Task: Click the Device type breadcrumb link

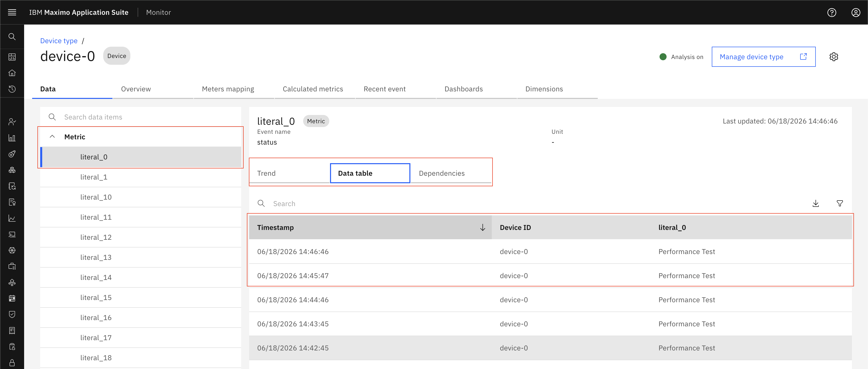Action: tap(59, 41)
